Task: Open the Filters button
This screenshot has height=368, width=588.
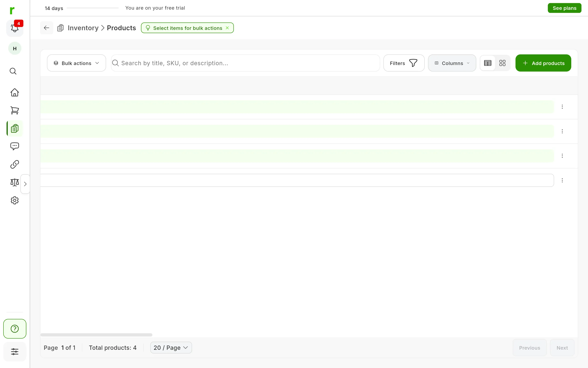Action: coord(404,63)
